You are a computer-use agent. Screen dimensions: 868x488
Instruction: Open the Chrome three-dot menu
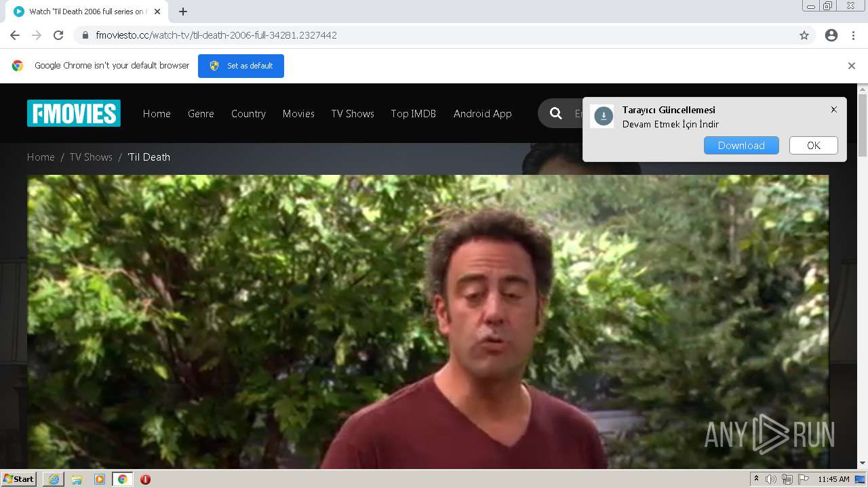click(853, 35)
